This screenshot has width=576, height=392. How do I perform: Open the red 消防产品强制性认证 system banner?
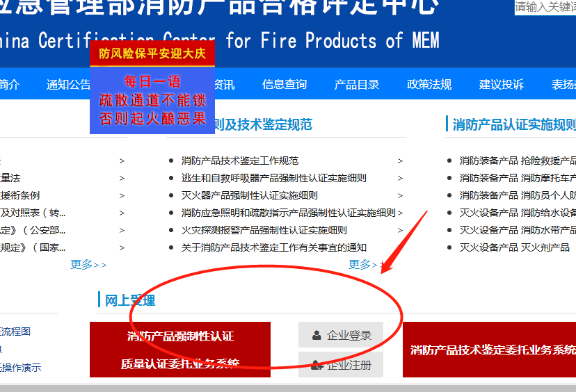pos(180,350)
